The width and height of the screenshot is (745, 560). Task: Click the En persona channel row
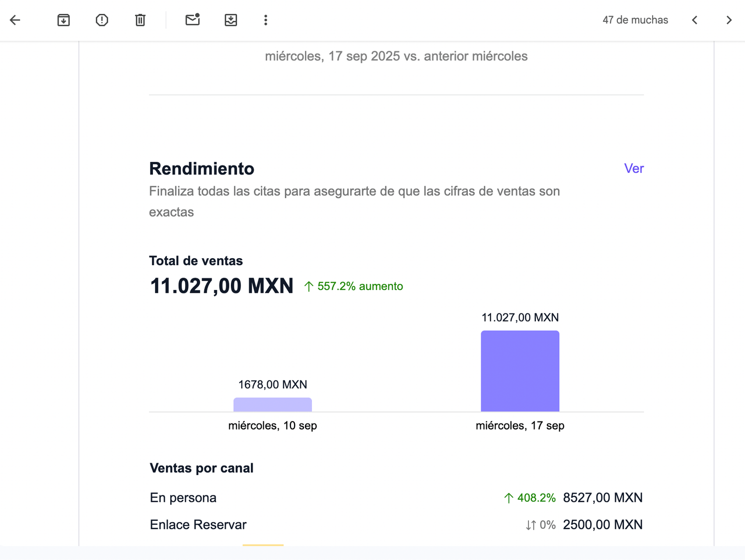[x=183, y=497]
